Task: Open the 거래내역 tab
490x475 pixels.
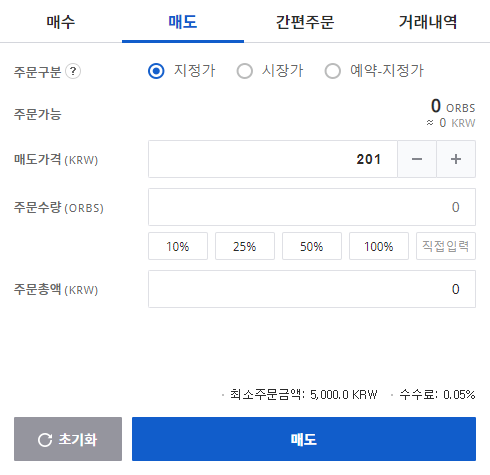Action: 428,22
